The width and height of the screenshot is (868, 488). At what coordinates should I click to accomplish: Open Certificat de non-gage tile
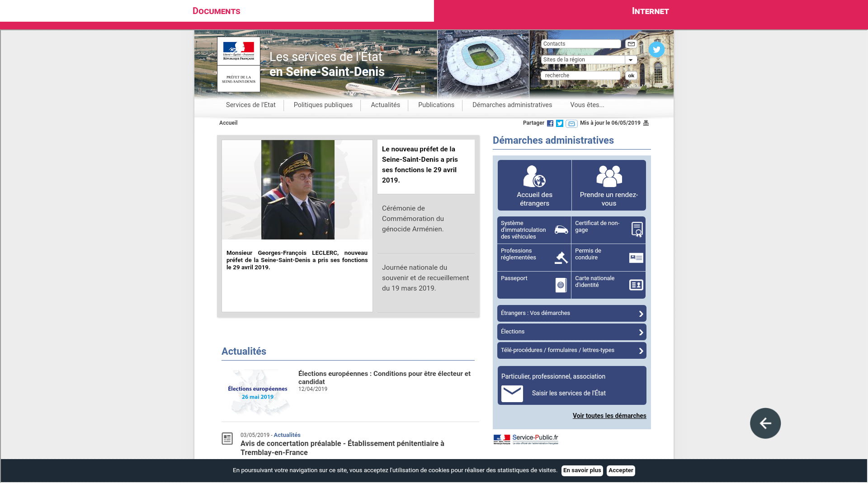point(609,230)
